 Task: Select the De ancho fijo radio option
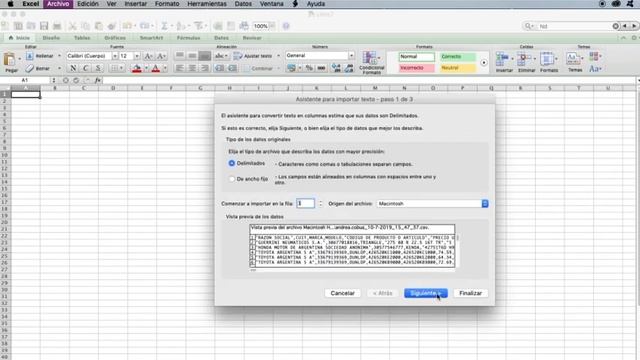(x=232, y=179)
